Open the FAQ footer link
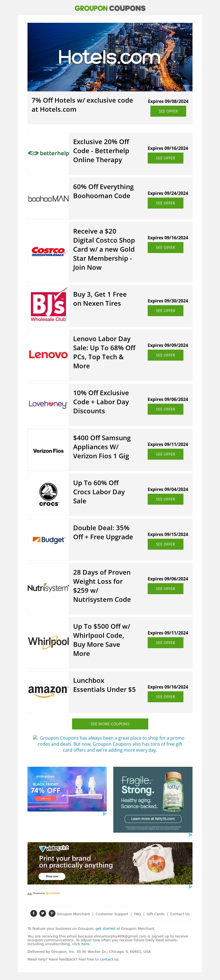The height and width of the screenshot is (980, 220). point(137,914)
